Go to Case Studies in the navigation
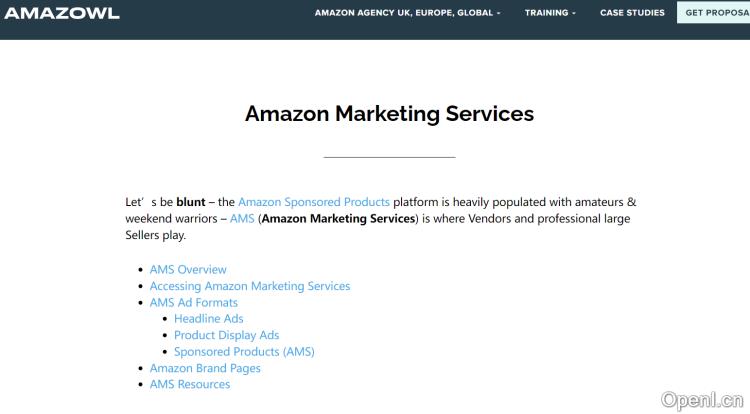Screen dimensions: 750x414 point(632,13)
